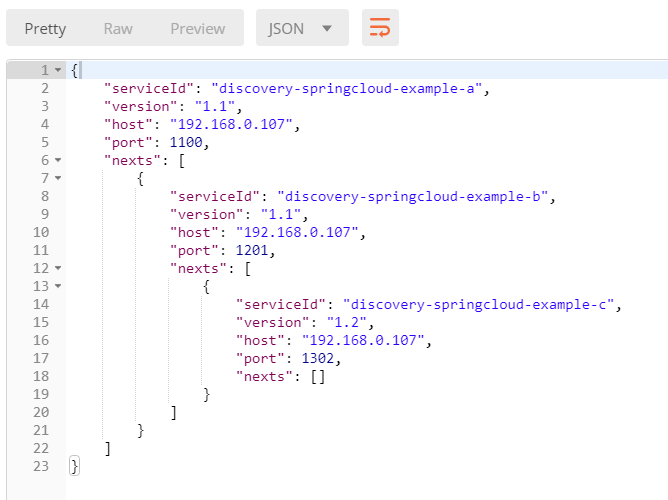This screenshot has height=500, width=668.
Task: Collapse the root object at line 1
Action: 58,71
